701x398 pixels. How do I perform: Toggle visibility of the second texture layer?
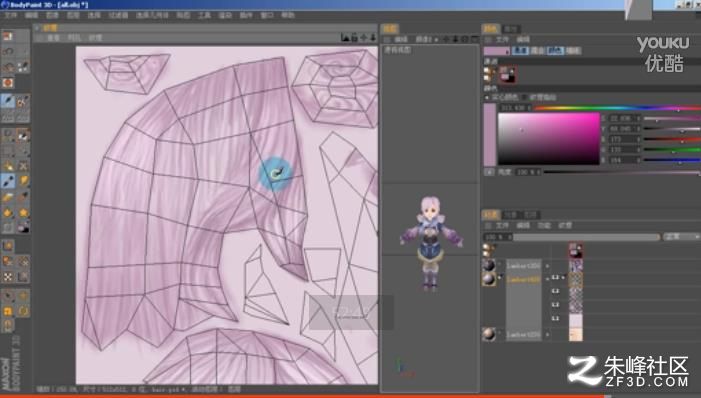point(555,291)
